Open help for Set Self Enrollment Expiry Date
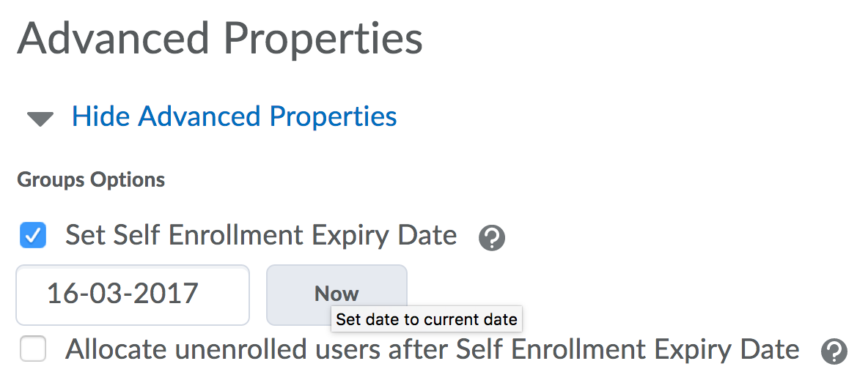 point(491,238)
